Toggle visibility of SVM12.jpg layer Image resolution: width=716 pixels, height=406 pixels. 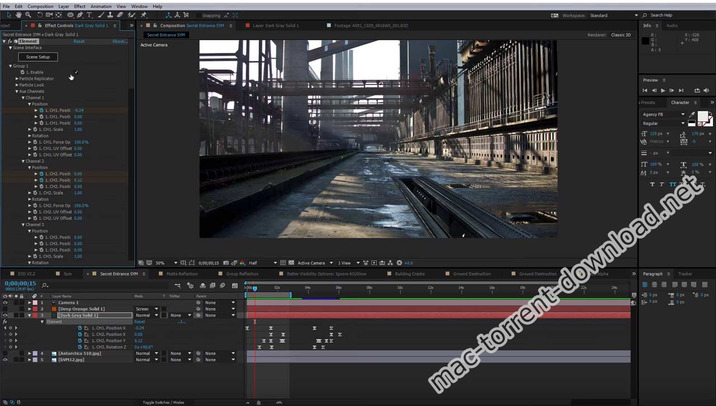tap(5, 359)
